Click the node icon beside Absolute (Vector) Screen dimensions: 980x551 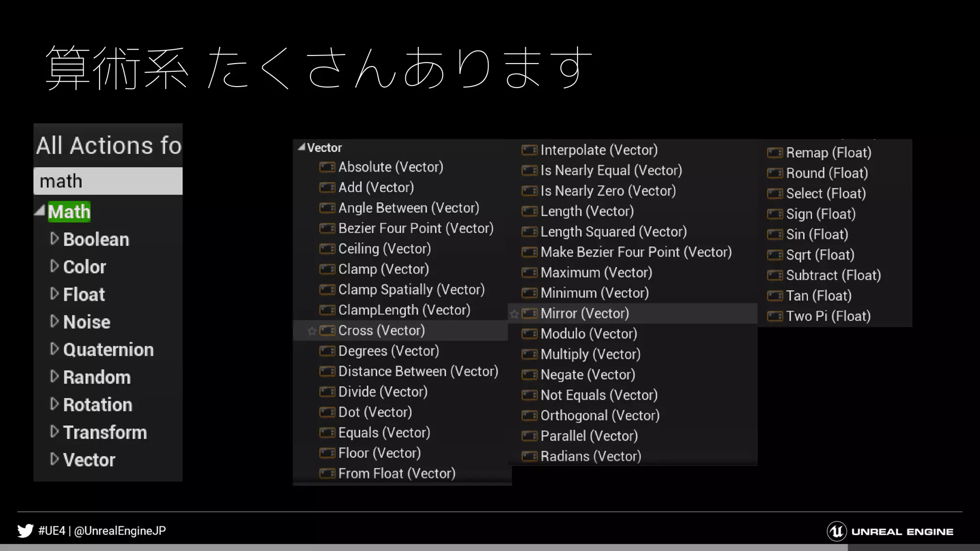click(x=327, y=167)
